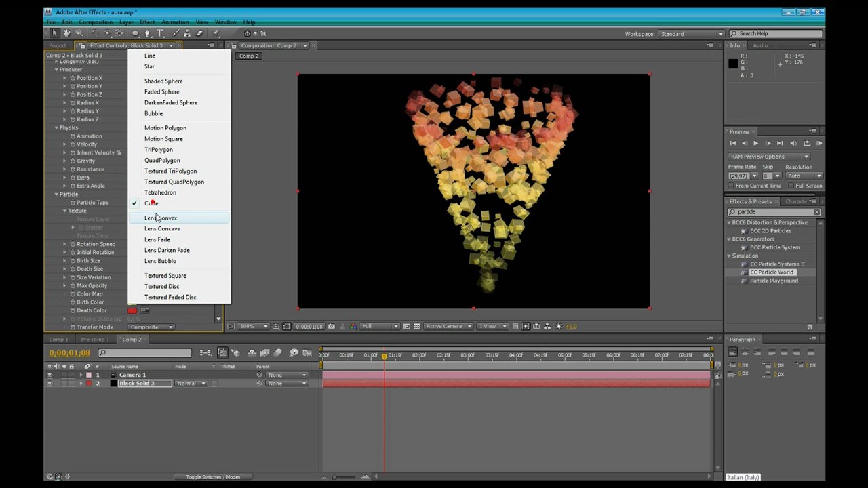Image resolution: width=868 pixels, height=488 pixels.
Task: Collapse the Producer property group
Action: [56, 69]
